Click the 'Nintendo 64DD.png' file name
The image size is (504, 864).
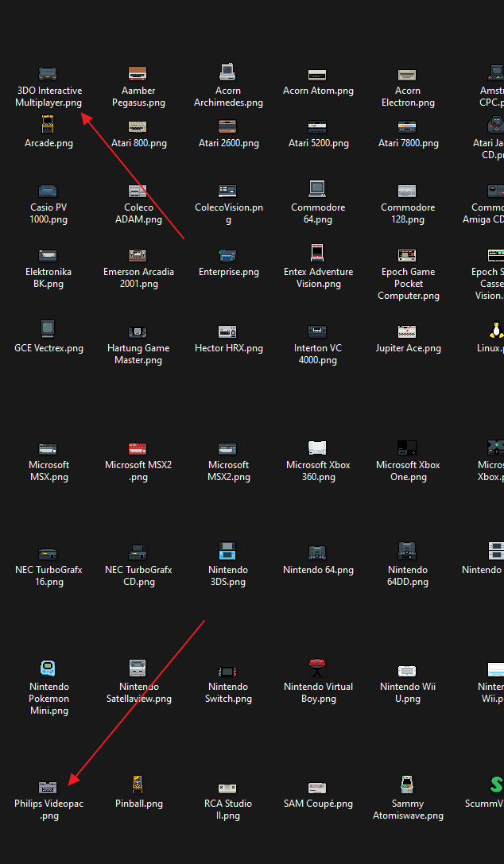408,575
